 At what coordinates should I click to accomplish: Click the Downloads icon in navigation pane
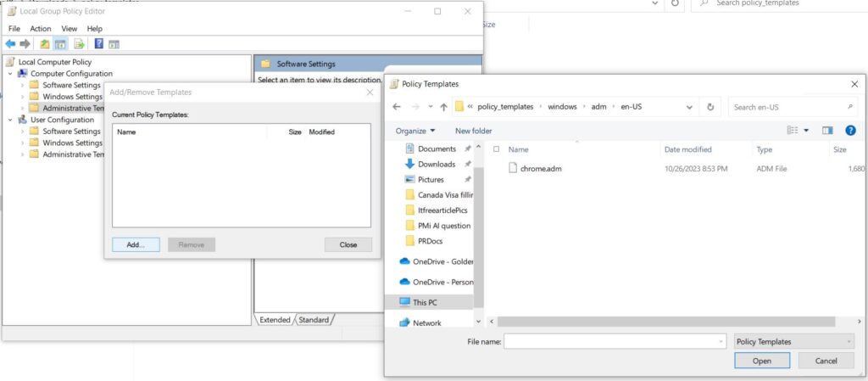[409, 164]
